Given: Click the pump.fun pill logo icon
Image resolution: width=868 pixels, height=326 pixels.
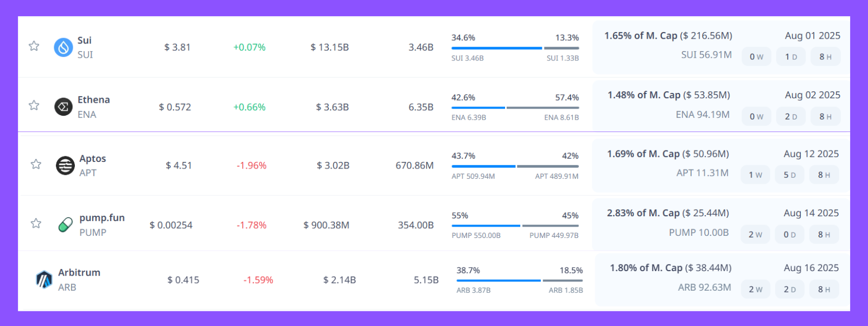Looking at the screenshot, I should click(x=65, y=224).
